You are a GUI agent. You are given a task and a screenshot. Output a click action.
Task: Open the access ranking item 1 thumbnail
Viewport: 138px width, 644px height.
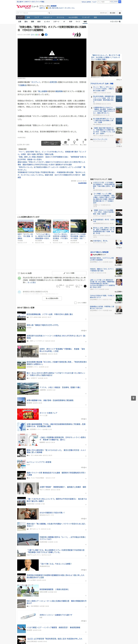[x=119, y=89]
